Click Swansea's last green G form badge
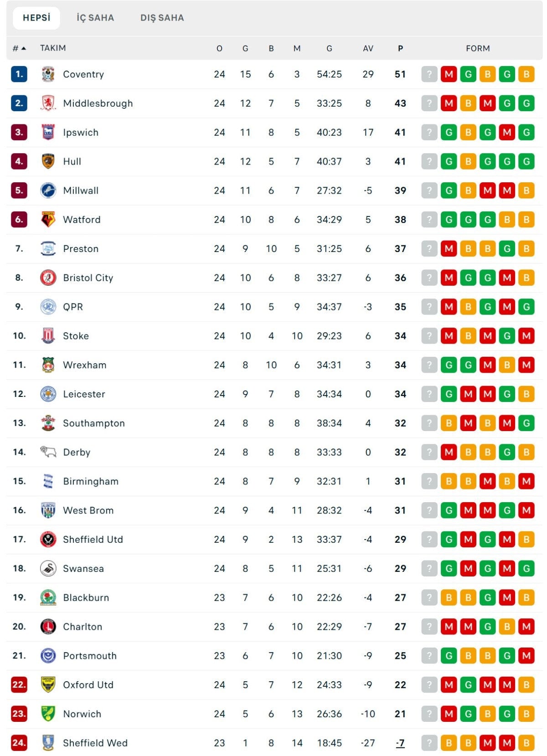Viewport: 547px width, 756px height. (526, 569)
